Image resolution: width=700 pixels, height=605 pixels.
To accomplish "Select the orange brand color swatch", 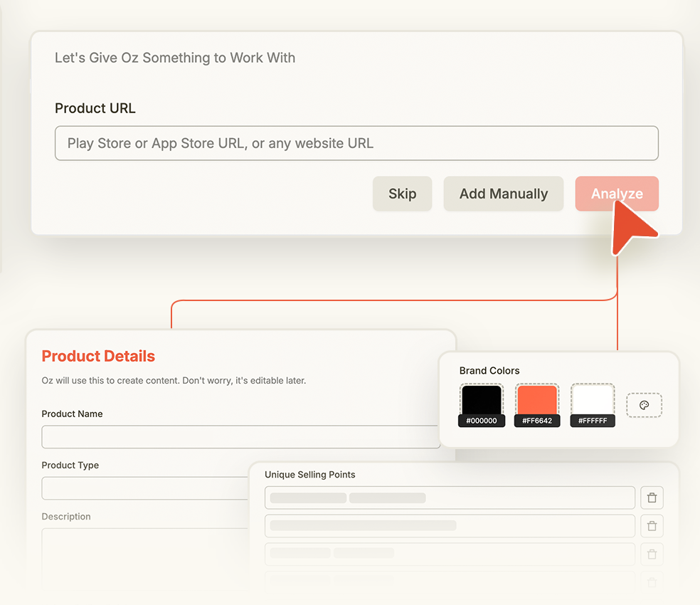I will click(x=537, y=399).
